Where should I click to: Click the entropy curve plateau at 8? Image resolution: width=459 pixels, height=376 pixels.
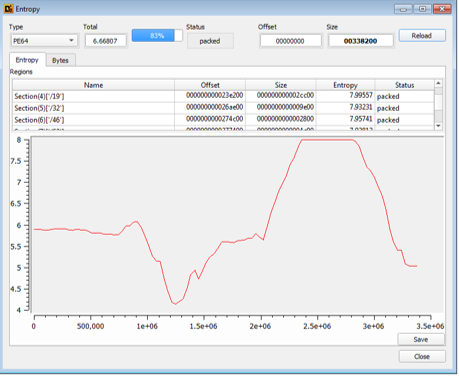tap(327, 140)
